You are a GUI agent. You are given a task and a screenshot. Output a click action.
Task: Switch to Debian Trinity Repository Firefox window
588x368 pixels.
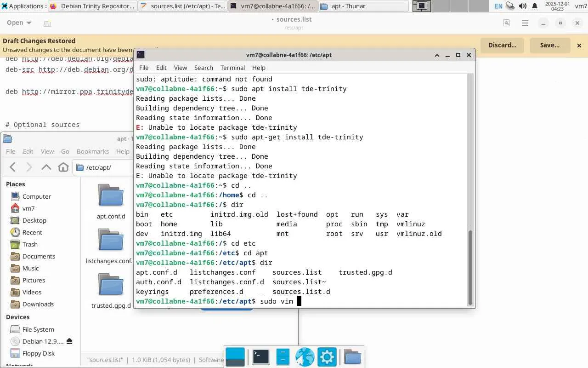pyautogui.click(x=93, y=6)
